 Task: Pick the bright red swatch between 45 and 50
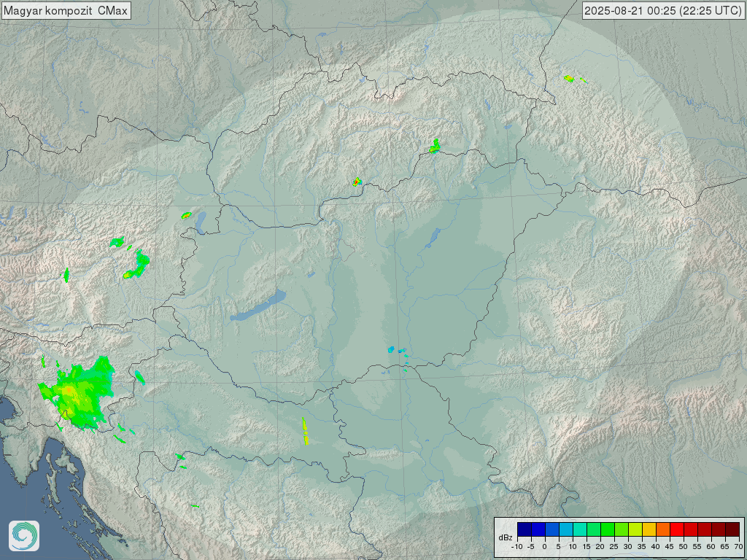click(x=676, y=529)
